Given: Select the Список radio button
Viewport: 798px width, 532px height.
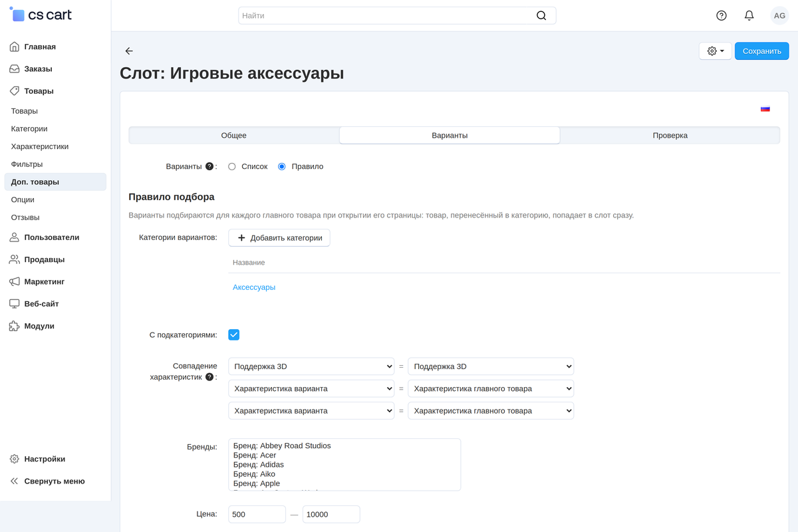Looking at the screenshot, I should [x=232, y=167].
